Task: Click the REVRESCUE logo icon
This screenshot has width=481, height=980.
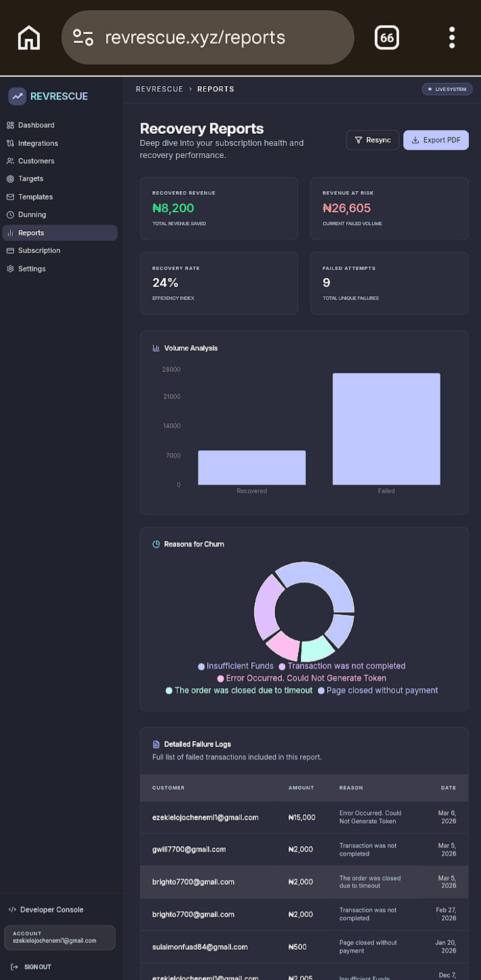Action: tap(17, 96)
